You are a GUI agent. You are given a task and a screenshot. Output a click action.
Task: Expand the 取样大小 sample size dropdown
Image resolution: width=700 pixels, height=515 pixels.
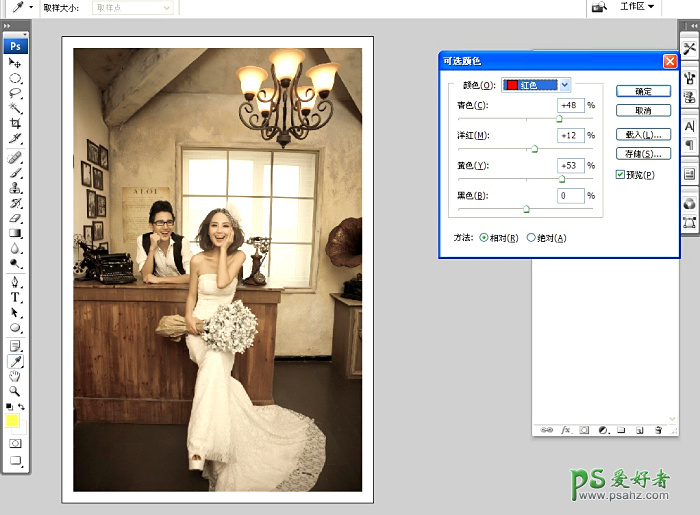[166, 7]
